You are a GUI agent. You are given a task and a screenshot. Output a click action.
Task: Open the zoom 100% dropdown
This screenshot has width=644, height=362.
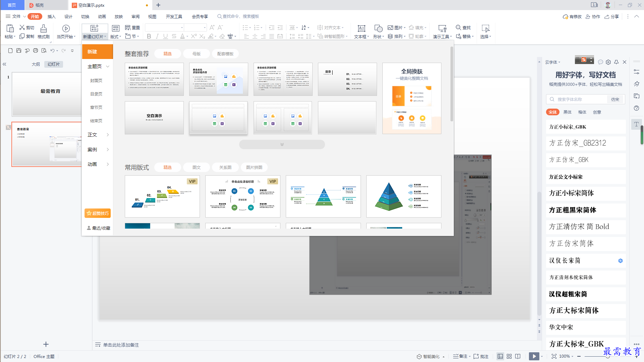pos(566,356)
